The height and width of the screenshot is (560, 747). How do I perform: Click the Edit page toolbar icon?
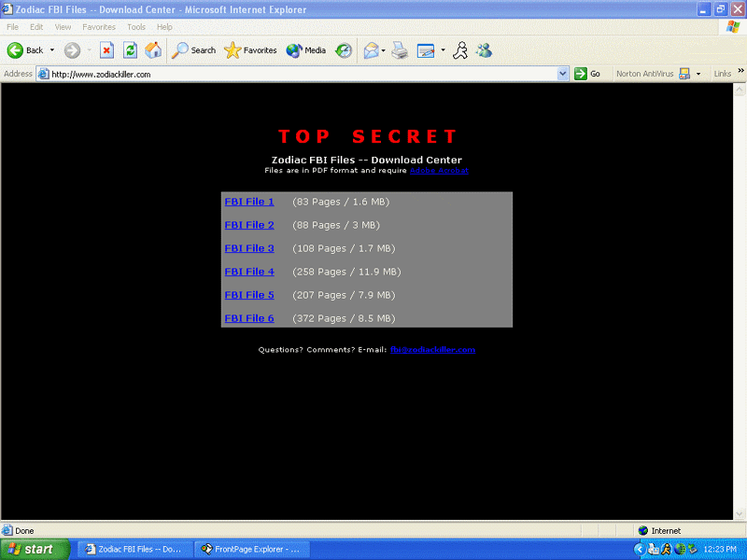[426, 50]
